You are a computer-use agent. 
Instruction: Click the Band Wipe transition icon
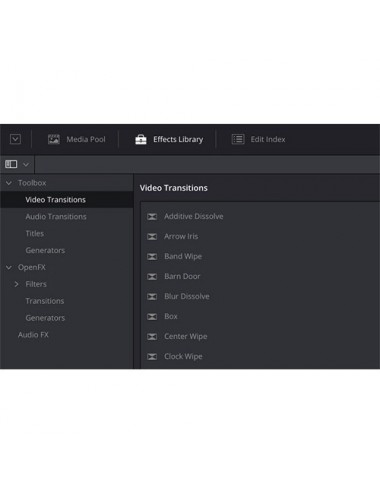(152, 257)
